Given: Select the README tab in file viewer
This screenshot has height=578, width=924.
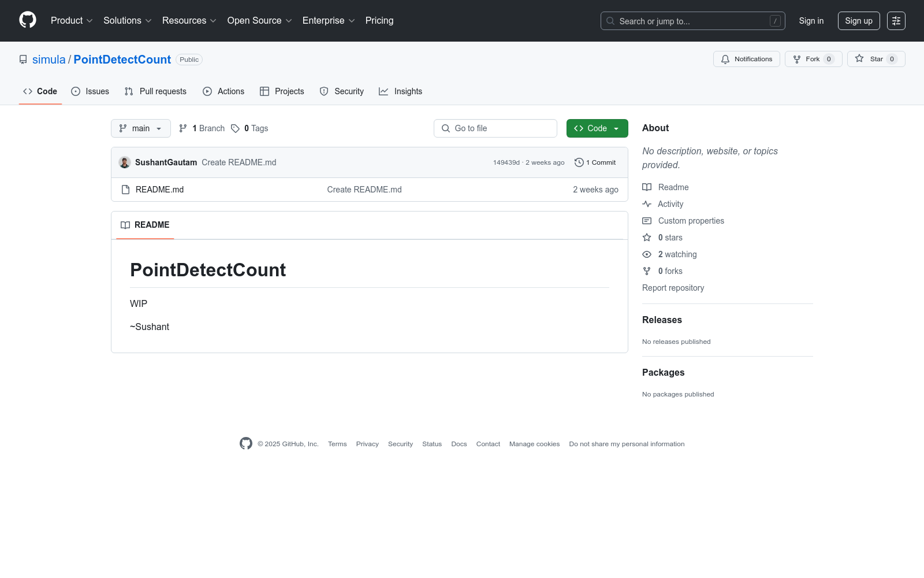Looking at the screenshot, I should [145, 225].
